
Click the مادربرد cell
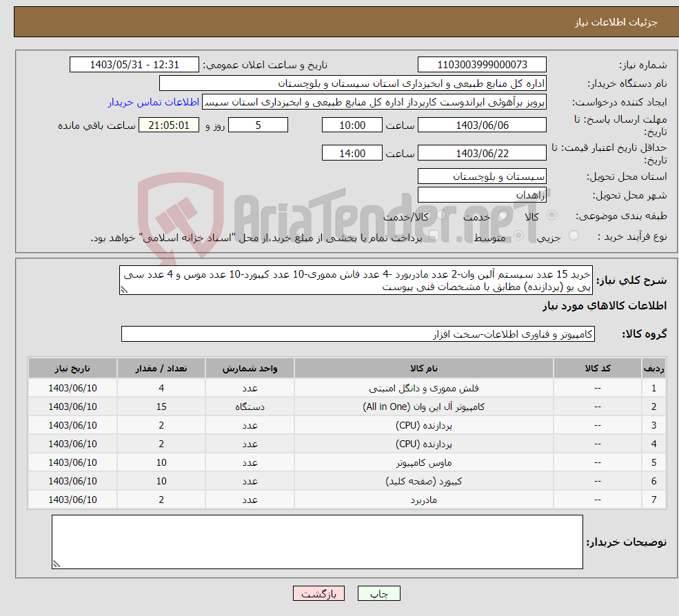[x=424, y=500]
